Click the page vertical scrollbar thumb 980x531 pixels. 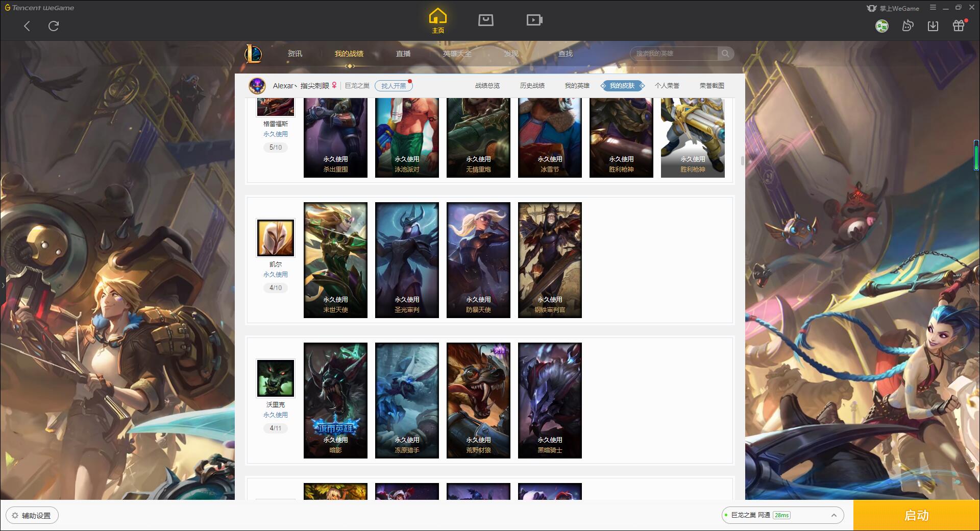[742, 161]
